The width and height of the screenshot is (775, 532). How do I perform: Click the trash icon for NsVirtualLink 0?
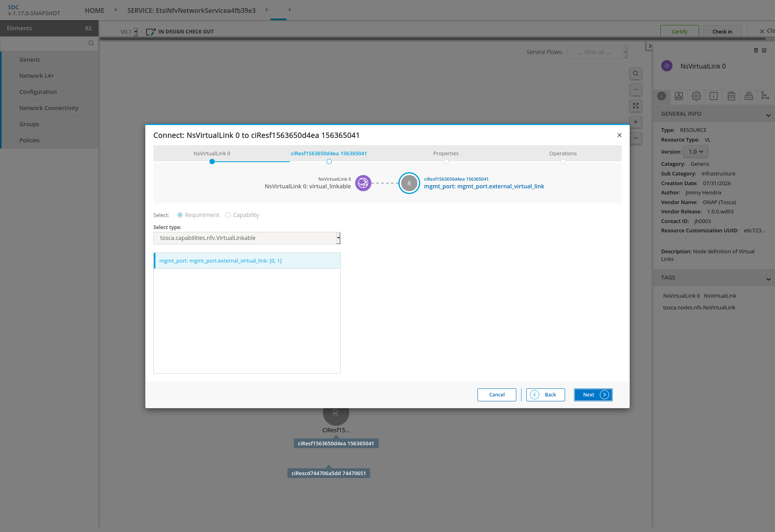(x=756, y=50)
